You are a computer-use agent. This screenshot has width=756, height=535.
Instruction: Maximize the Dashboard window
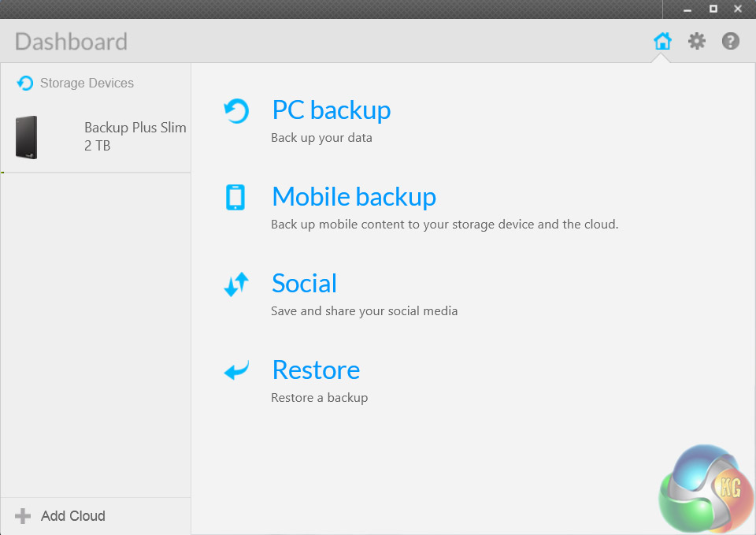click(713, 9)
